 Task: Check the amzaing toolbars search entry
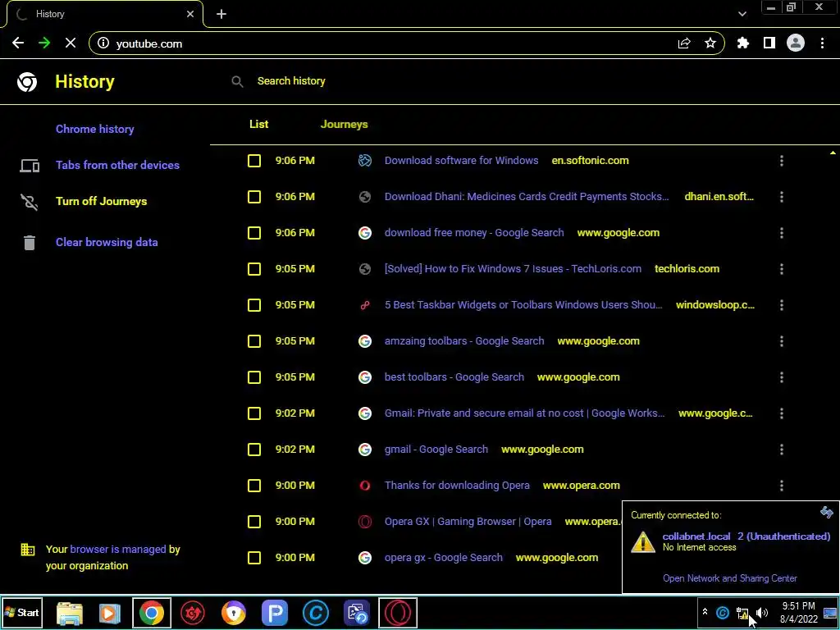tap(254, 341)
